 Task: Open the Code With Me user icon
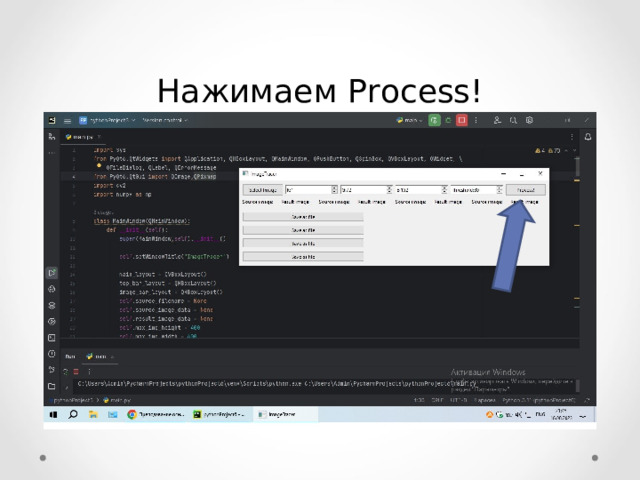click(497, 120)
